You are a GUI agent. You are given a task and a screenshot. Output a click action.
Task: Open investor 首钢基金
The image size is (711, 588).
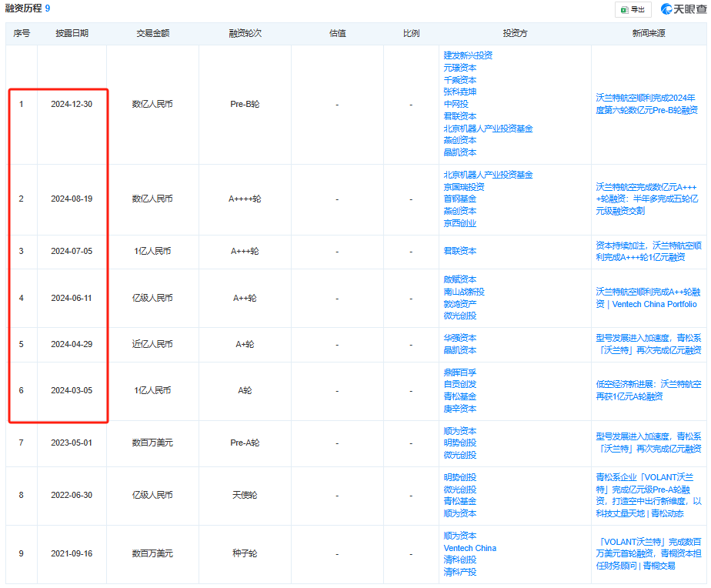460,199
